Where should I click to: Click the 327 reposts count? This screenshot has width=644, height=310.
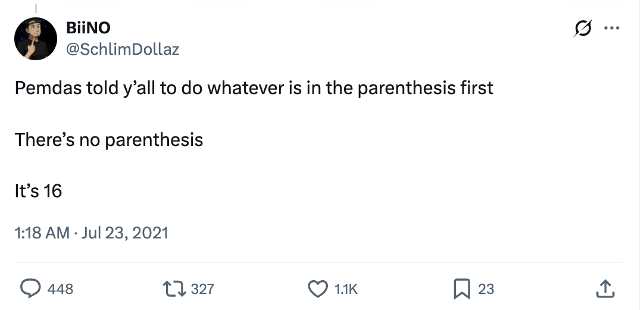(x=203, y=289)
